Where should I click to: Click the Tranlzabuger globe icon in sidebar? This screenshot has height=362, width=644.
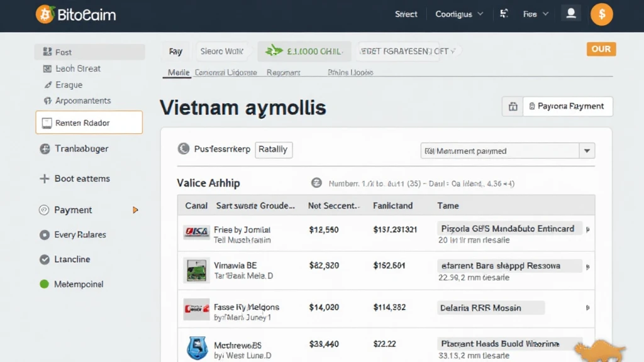[45, 149]
